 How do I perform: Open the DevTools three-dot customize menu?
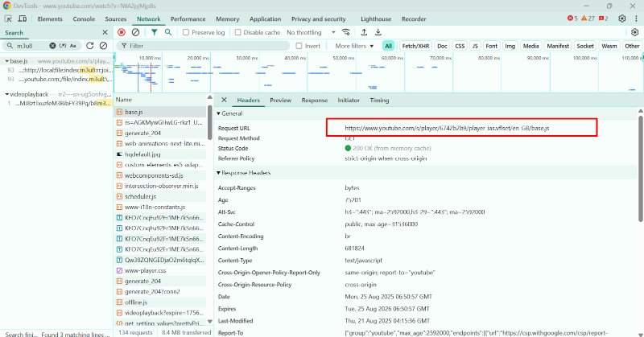click(x=636, y=18)
